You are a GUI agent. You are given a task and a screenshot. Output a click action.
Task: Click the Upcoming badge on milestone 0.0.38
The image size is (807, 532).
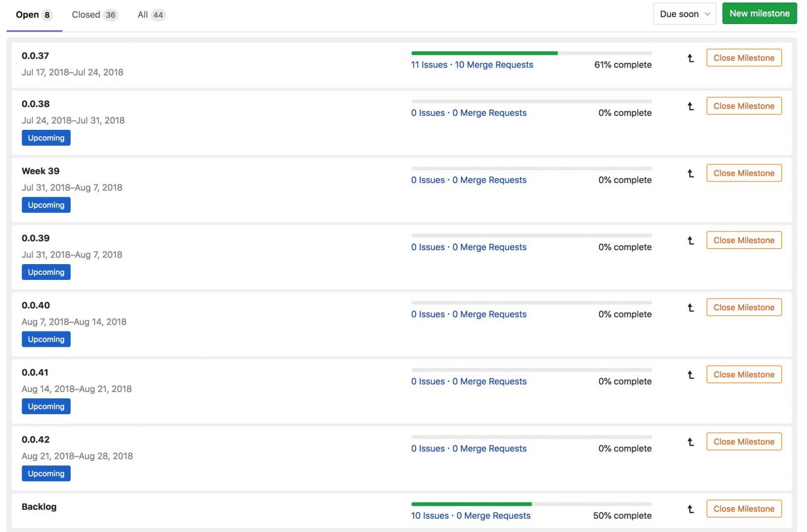tap(46, 137)
